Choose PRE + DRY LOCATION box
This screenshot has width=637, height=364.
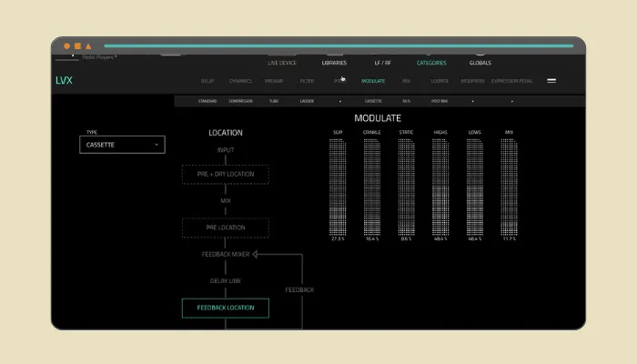pyautogui.click(x=226, y=175)
